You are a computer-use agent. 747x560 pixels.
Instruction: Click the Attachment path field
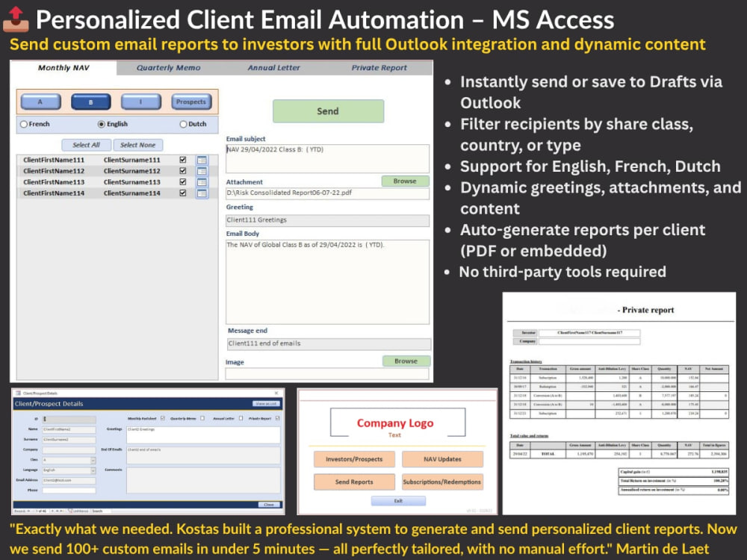[x=328, y=193]
